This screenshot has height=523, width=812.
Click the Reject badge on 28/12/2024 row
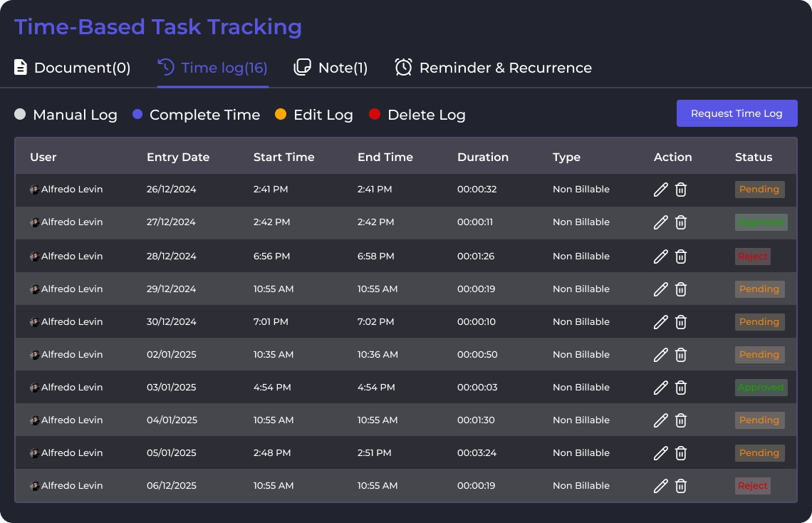(752, 257)
